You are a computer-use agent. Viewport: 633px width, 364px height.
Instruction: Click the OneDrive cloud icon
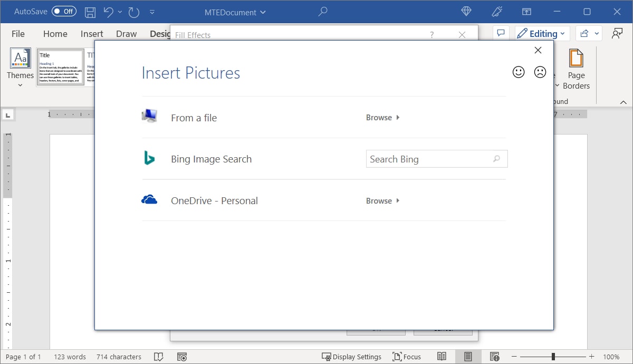pos(150,199)
